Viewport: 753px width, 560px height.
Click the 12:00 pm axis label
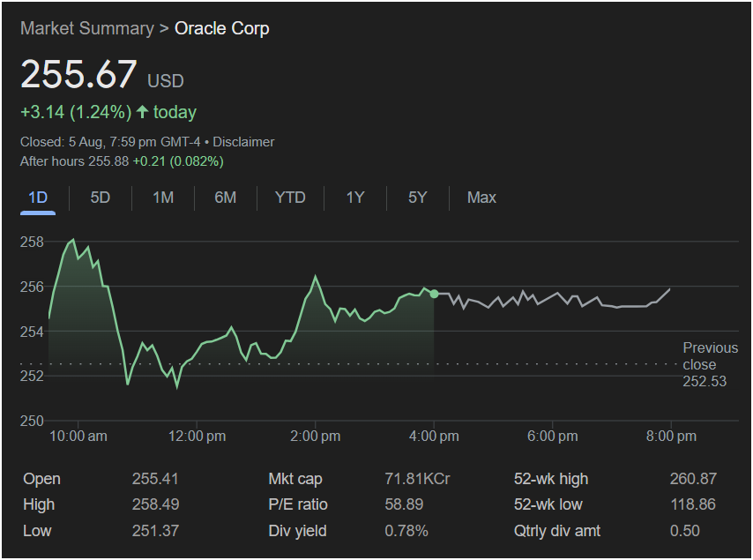coord(197,436)
